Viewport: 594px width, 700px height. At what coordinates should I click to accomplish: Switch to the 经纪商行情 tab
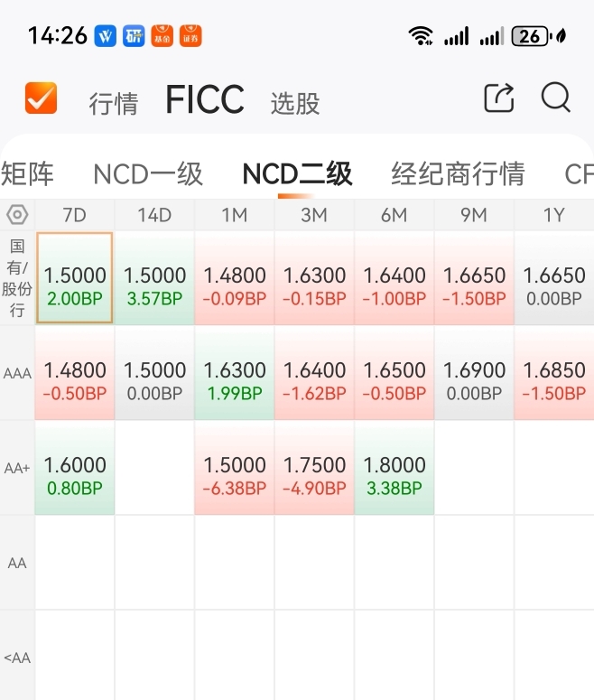[x=458, y=173]
